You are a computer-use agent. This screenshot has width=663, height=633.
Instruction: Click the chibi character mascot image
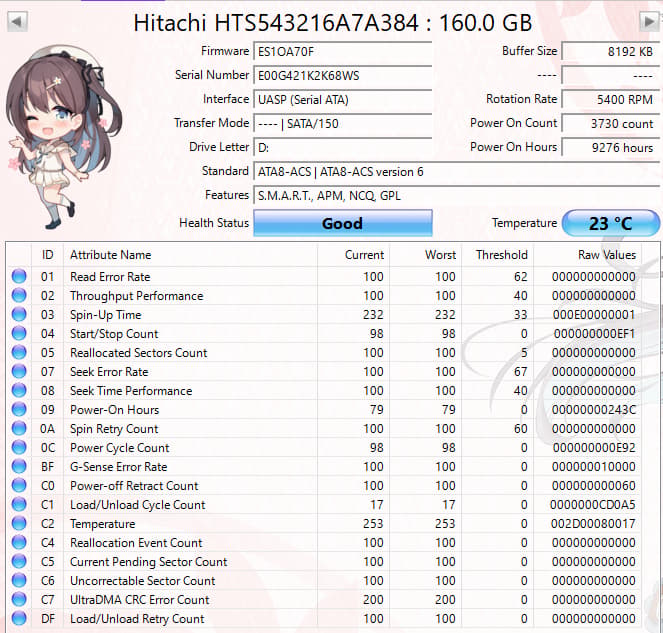(x=63, y=137)
